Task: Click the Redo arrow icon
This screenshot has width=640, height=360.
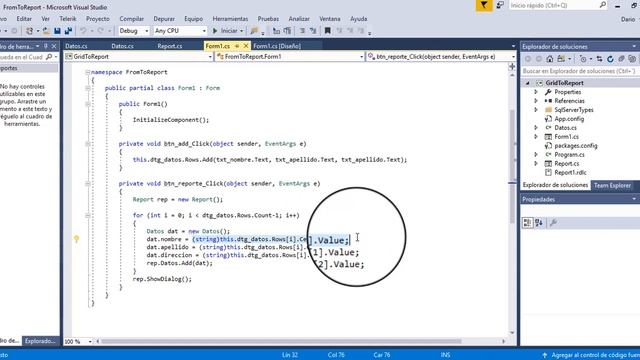Action: click(x=100, y=31)
